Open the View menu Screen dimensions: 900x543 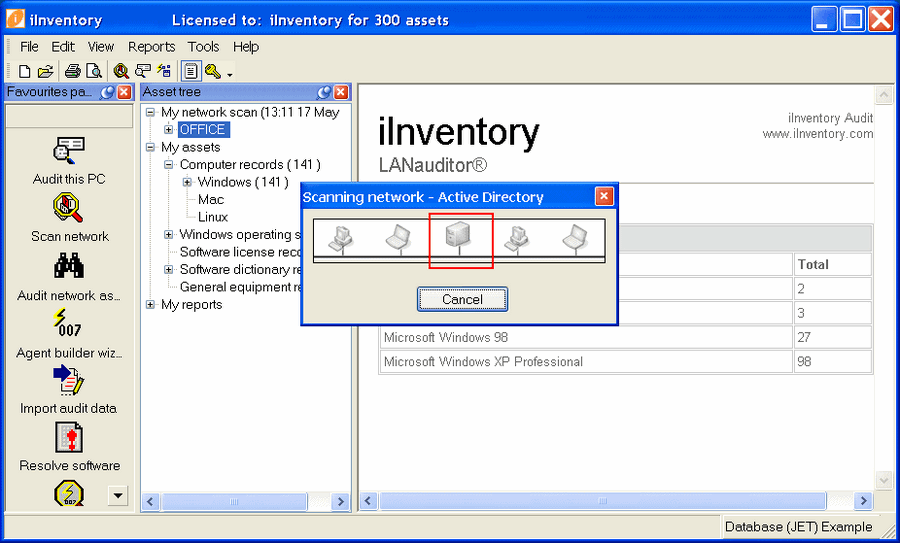point(101,46)
